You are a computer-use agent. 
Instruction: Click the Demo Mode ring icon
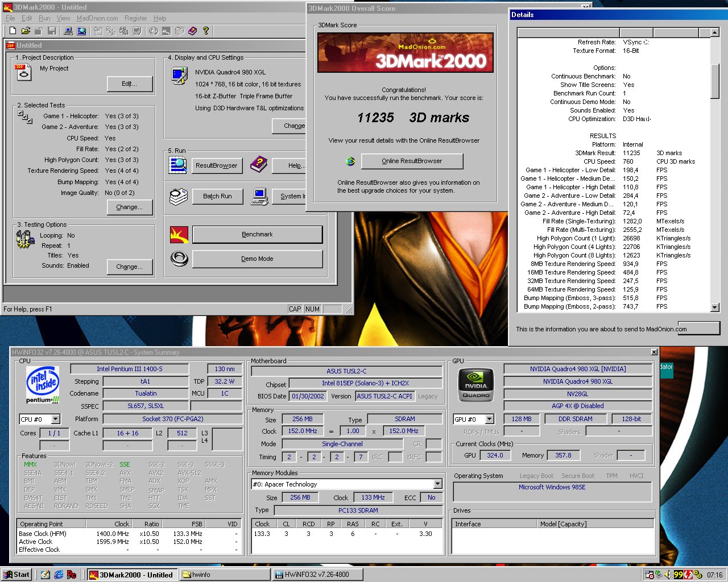pyautogui.click(x=179, y=259)
